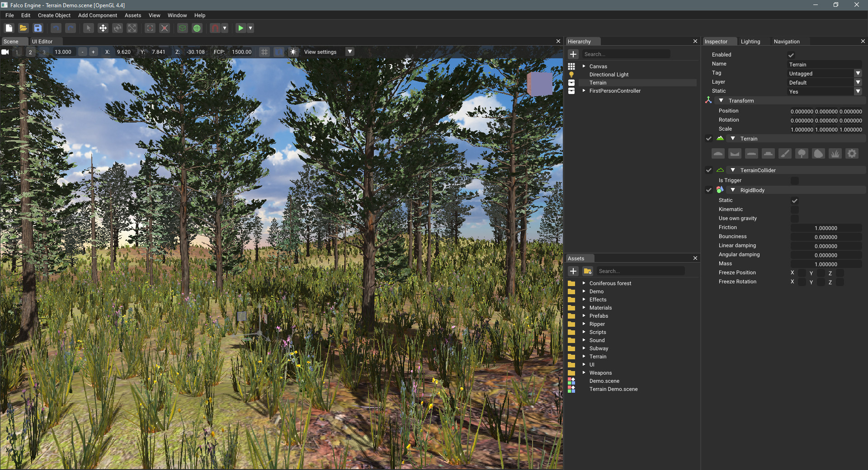The image size is (868, 470).
Task: Expand the FirstPersonController hierarchy item
Action: click(x=583, y=91)
